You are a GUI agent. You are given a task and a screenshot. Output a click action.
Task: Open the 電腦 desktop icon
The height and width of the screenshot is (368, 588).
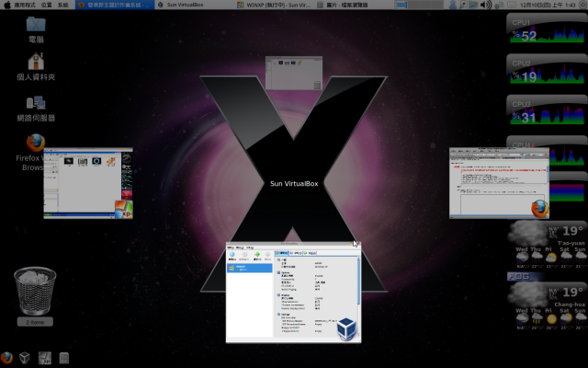point(36,29)
